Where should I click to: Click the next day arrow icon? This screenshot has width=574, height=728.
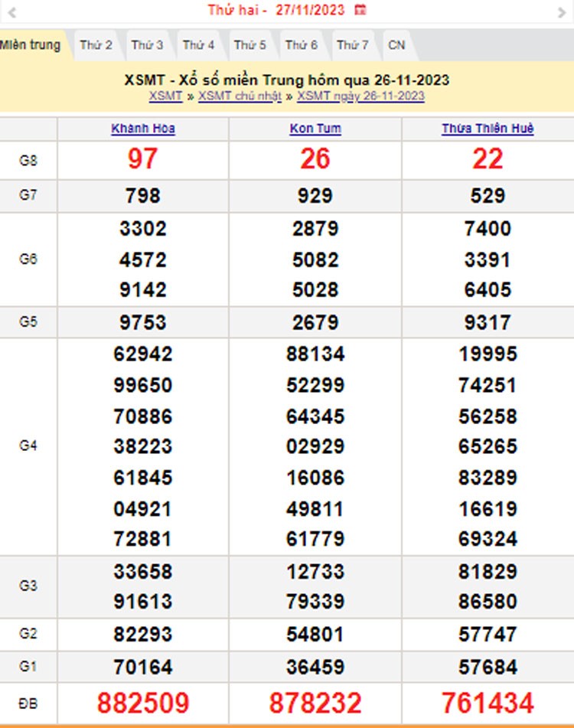coord(560,11)
